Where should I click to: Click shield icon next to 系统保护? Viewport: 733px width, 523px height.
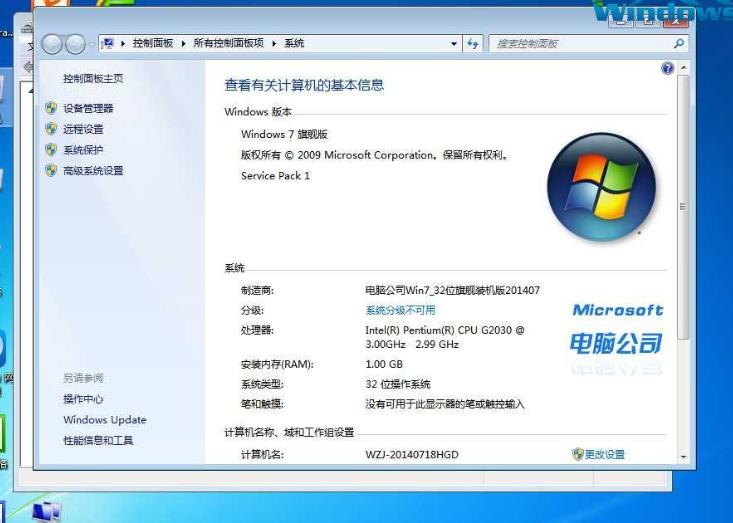(51, 150)
